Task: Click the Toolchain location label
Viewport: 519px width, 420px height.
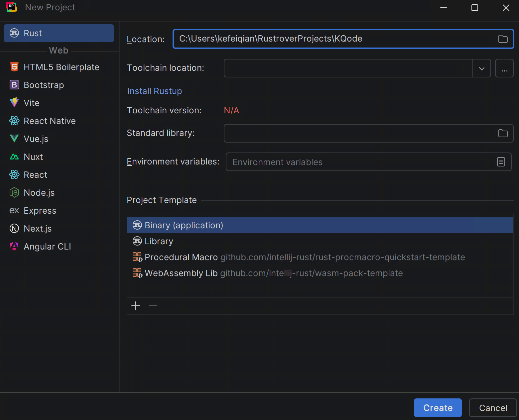Action: pos(166,68)
